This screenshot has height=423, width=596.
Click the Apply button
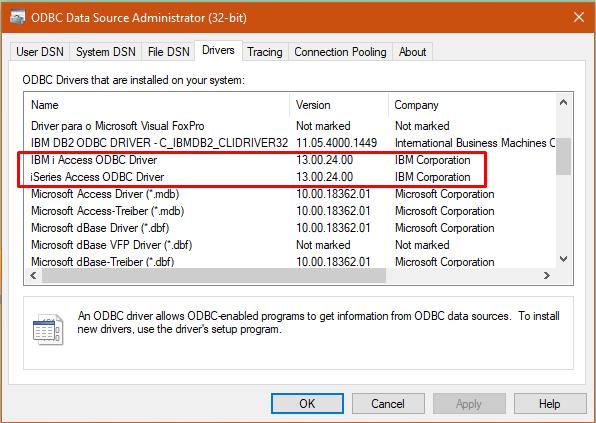click(x=469, y=404)
